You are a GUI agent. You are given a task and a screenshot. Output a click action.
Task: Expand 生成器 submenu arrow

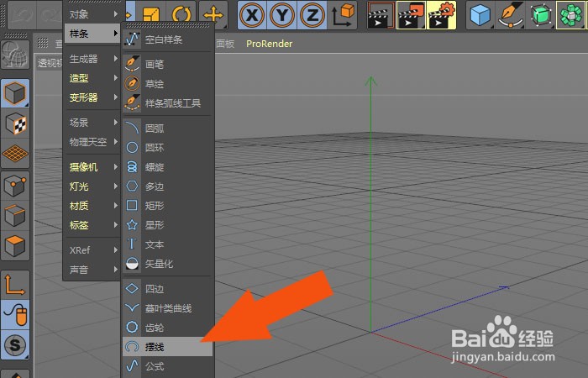click(x=116, y=59)
